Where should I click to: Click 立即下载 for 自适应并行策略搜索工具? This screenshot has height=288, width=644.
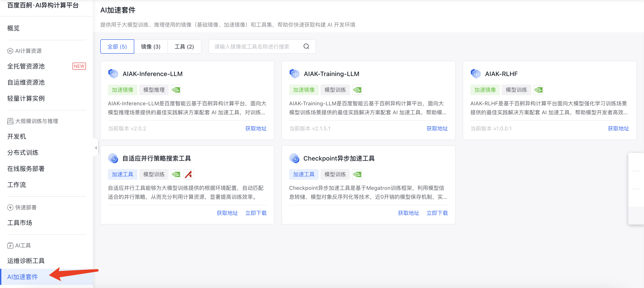pos(256,213)
